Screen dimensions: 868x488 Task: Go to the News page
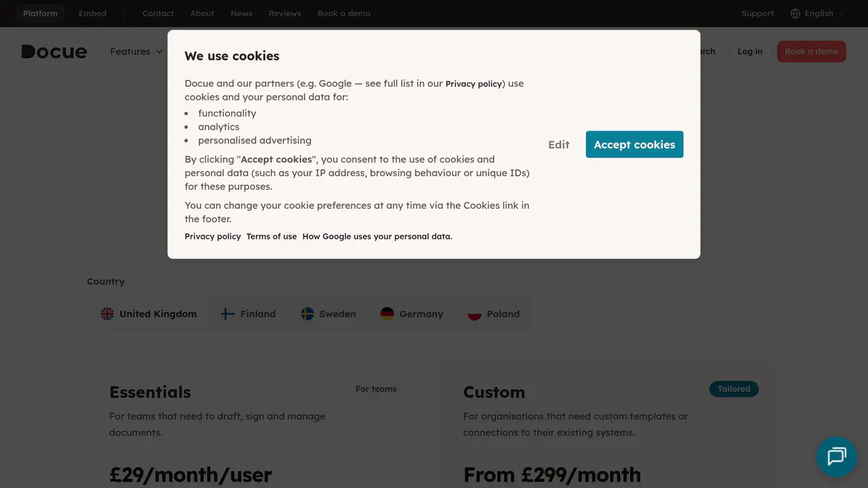[x=241, y=14]
